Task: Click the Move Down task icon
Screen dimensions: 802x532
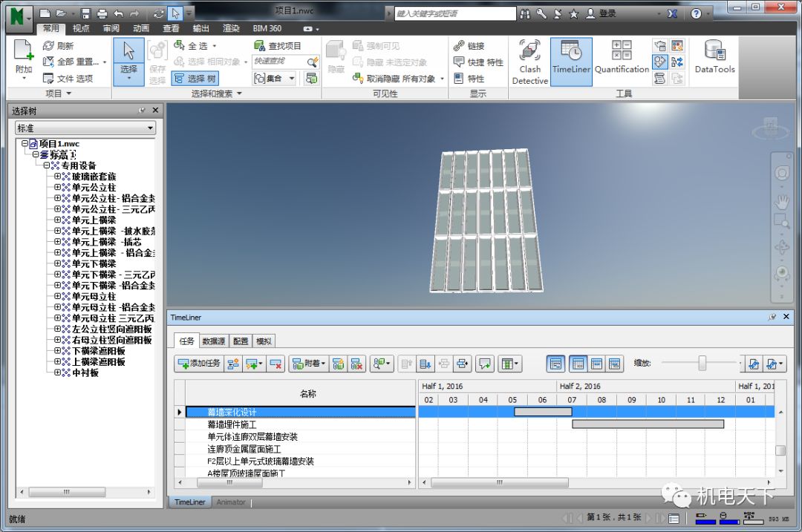Action: (425, 364)
